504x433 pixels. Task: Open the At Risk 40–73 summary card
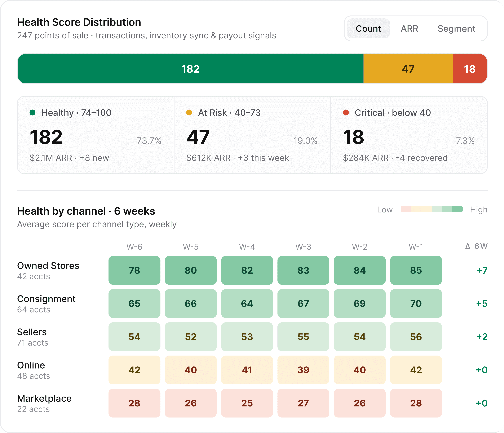tap(252, 135)
